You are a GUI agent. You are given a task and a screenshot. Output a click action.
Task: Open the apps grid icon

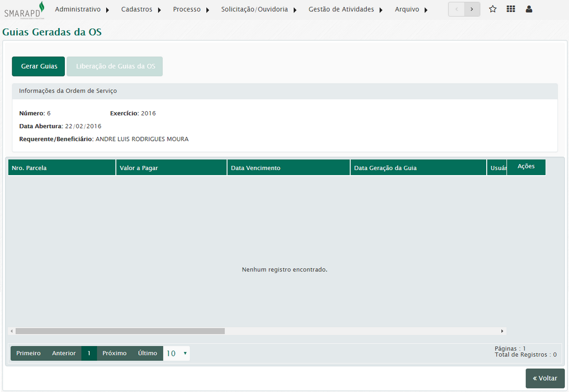[x=510, y=9]
